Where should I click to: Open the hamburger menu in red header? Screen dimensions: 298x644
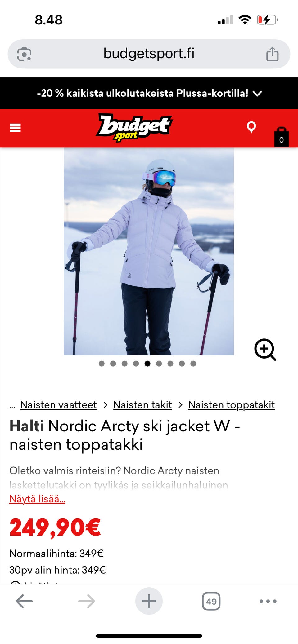pyautogui.click(x=15, y=128)
